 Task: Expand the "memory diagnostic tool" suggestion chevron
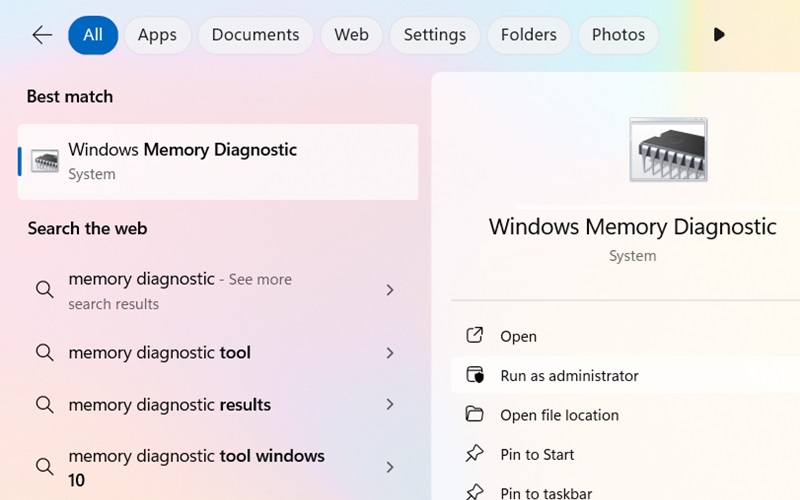click(x=390, y=353)
